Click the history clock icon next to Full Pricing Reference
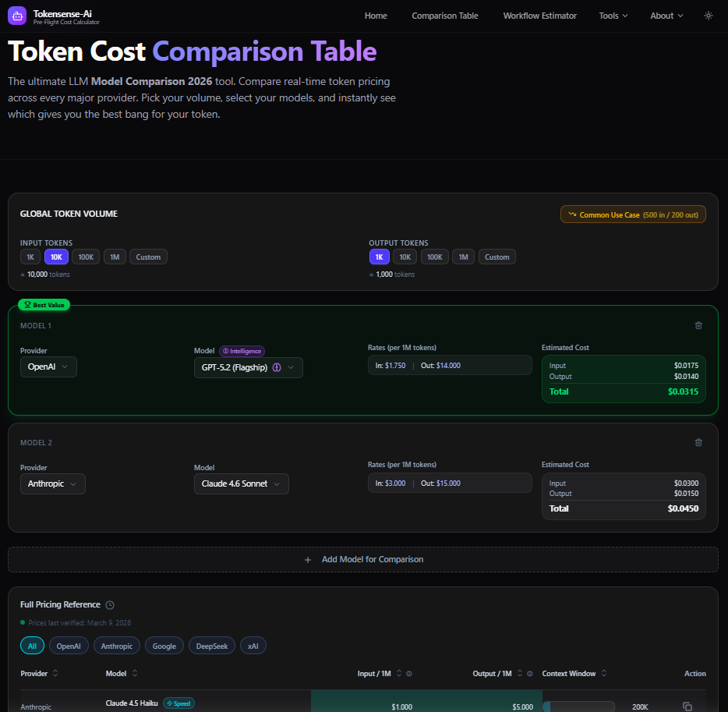 tap(108, 604)
